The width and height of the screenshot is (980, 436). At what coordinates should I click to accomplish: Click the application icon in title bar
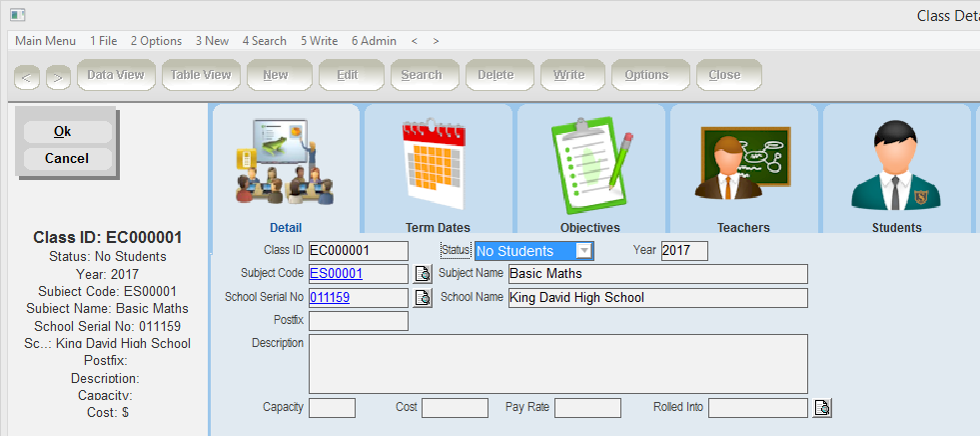pos(18,15)
